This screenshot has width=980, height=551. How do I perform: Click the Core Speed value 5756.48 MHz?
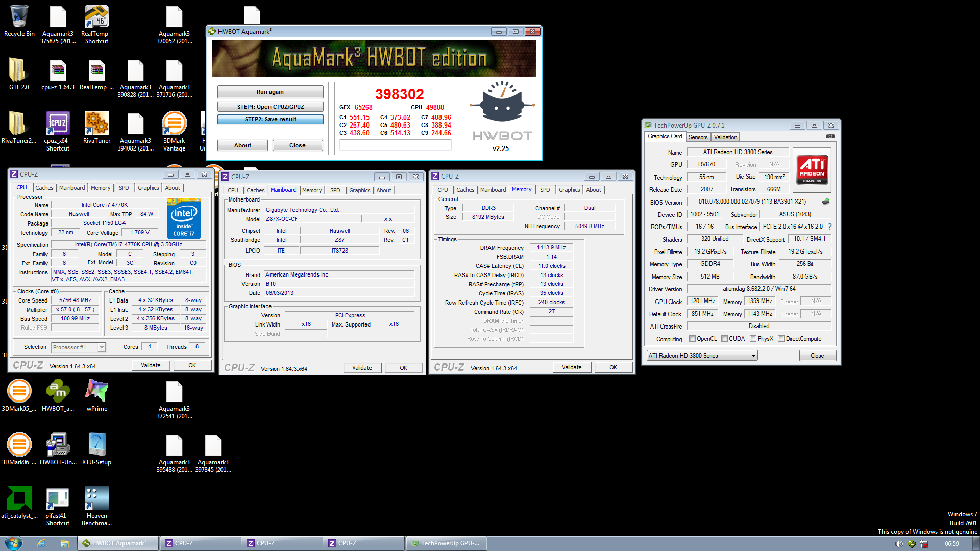pos(75,300)
